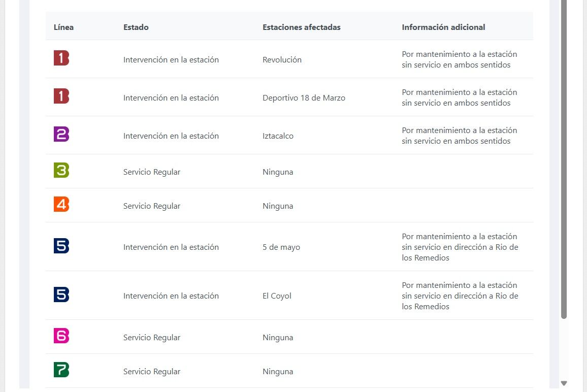Click the Iztacalco affected station text
Screen dimensions: 587x392
pyautogui.click(x=278, y=136)
